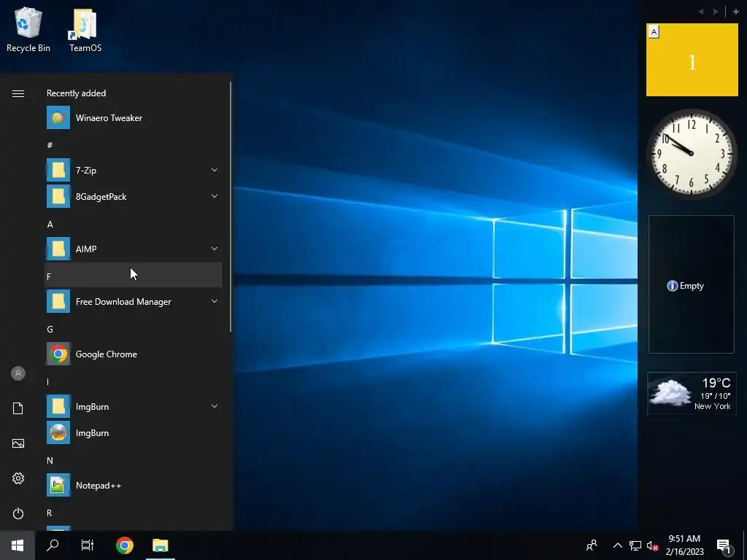The width and height of the screenshot is (747, 560).
Task: Expand the Free Download Manager chevron
Action: click(214, 301)
